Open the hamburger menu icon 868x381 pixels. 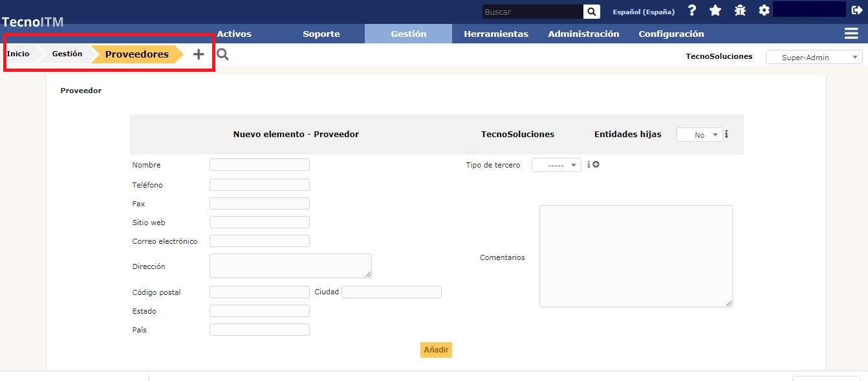point(851,34)
